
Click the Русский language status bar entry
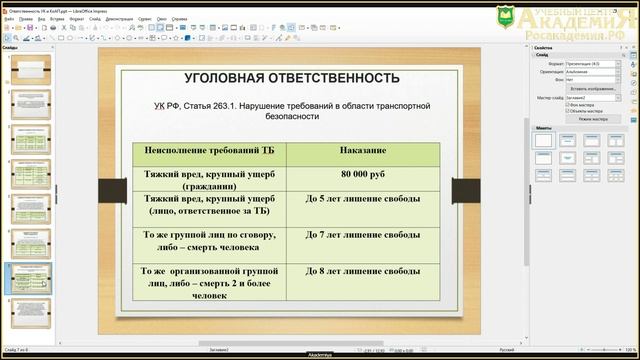(x=507, y=350)
